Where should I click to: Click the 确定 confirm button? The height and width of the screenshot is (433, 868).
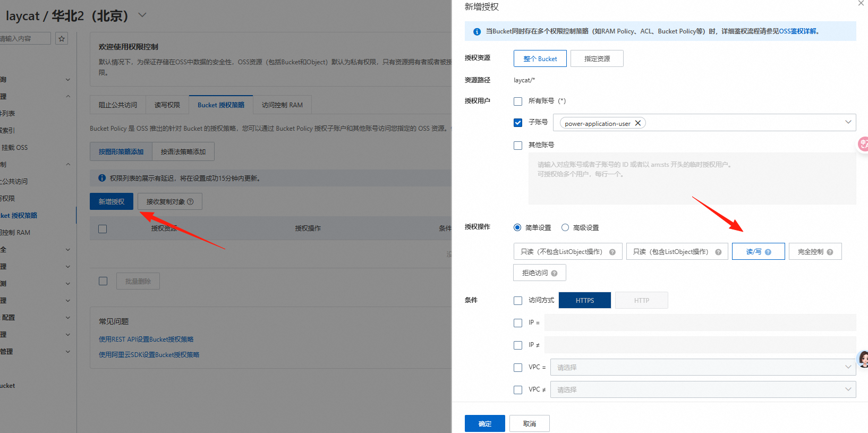[485, 423]
